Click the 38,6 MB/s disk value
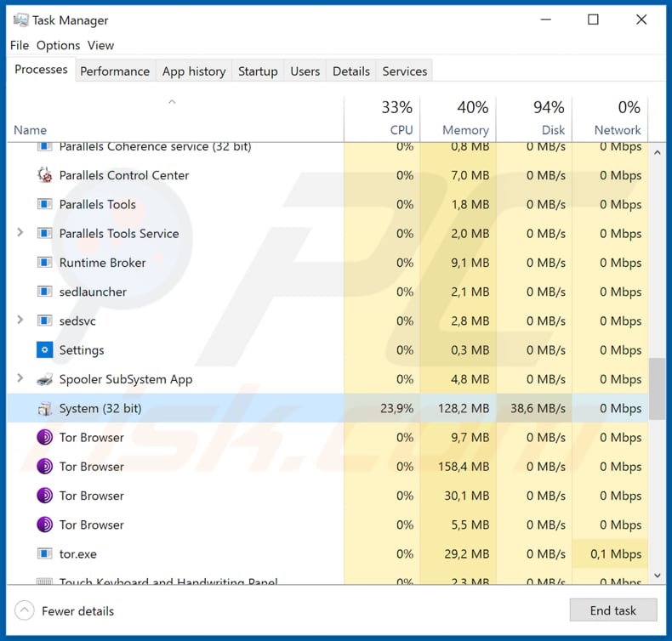672x641 pixels. click(538, 408)
